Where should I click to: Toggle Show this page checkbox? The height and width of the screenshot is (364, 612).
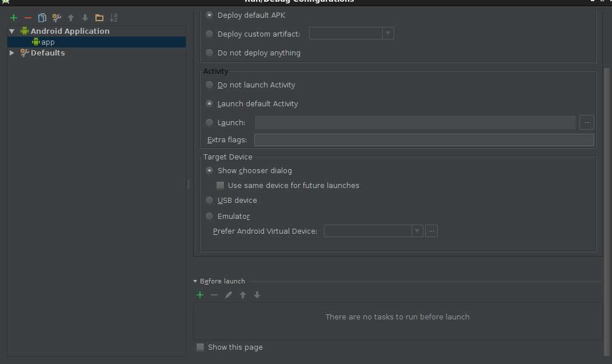click(x=200, y=347)
